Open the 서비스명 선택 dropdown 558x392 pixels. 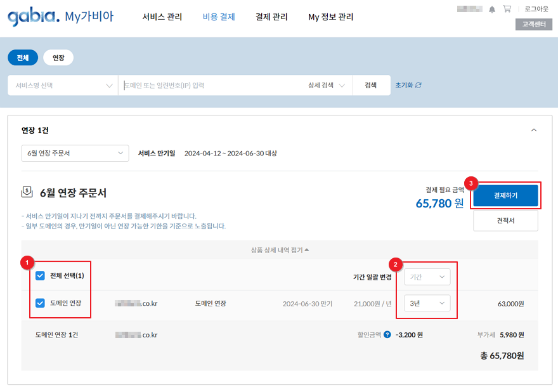63,85
